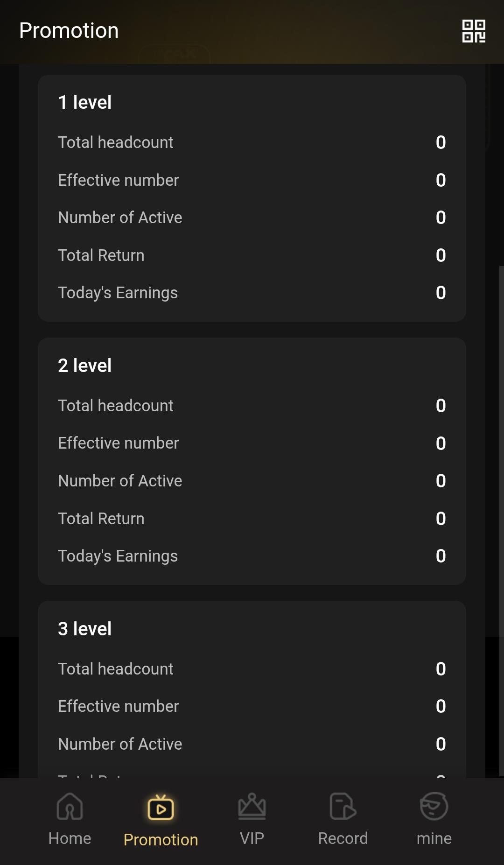Screen dimensions: 504x865
Task: Tap the VIP crown icon
Action: (252, 807)
